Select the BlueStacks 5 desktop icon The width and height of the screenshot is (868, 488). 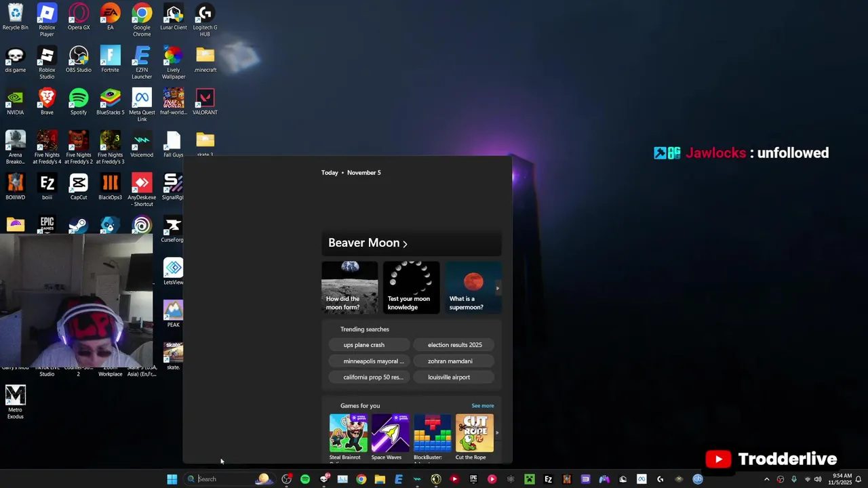click(x=110, y=102)
